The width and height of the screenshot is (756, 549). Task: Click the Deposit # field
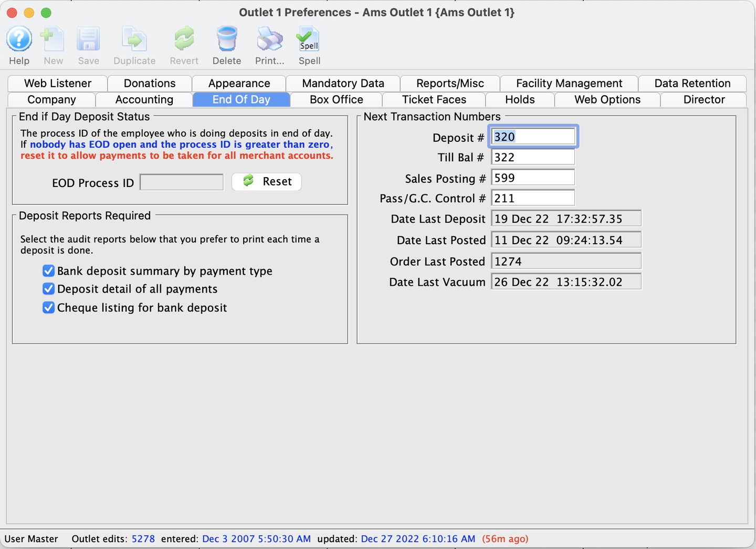click(x=533, y=137)
